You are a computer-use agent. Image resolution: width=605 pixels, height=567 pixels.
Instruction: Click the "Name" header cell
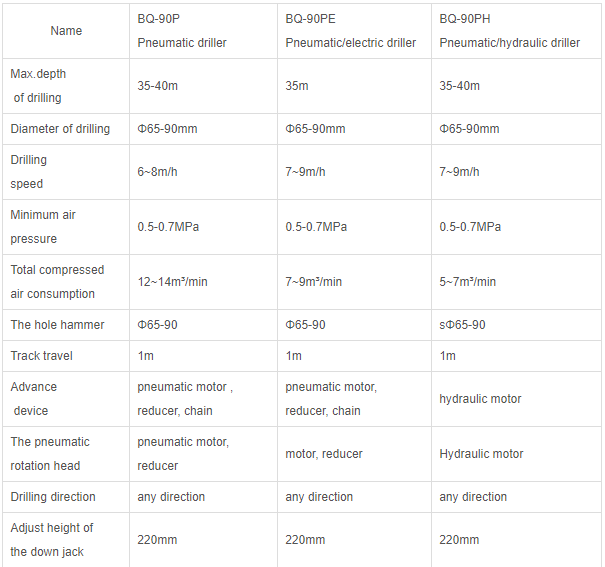(x=66, y=31)
